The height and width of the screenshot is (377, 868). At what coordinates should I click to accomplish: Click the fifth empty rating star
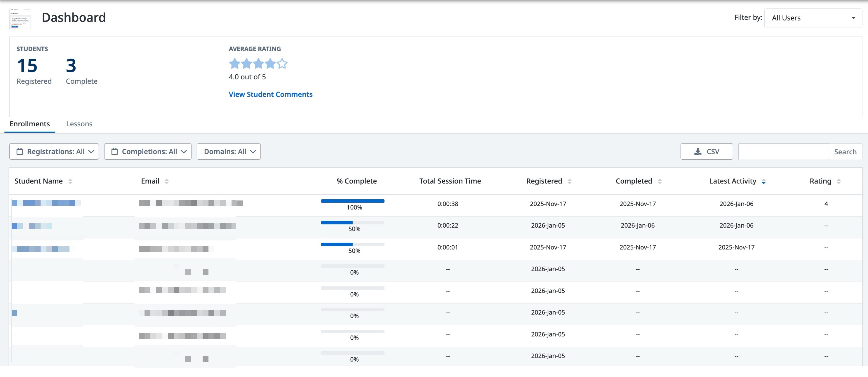pyautogui.click(x=282, y=64)
